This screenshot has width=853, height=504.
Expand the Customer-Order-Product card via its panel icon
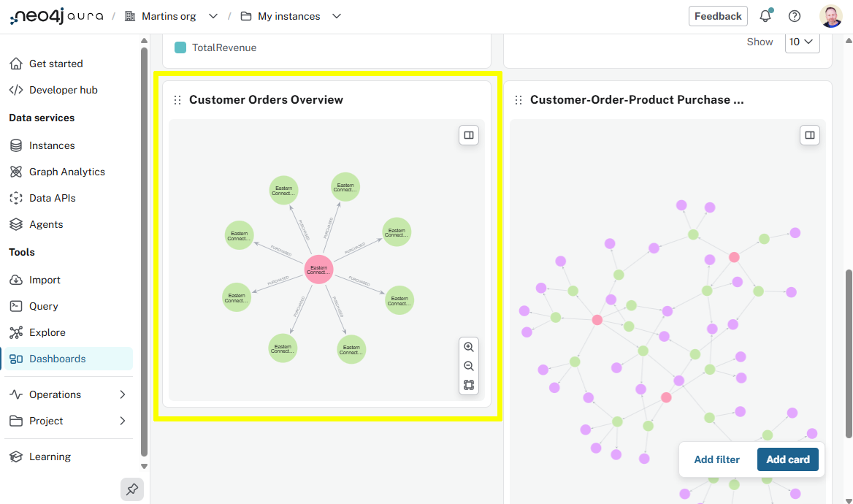(809, 134)
